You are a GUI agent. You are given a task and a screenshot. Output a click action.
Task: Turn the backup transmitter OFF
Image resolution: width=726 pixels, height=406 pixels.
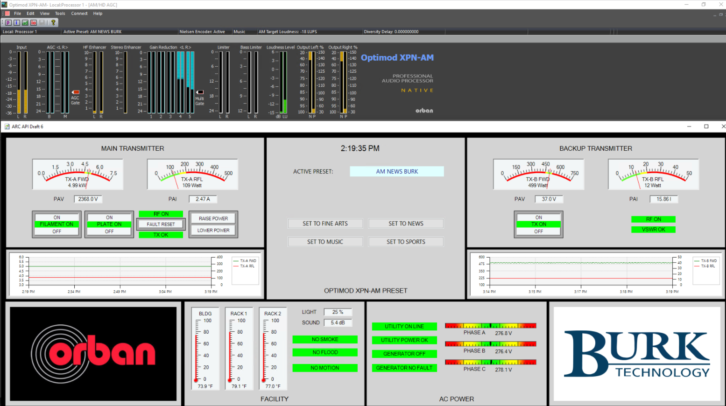coord(538,231)
